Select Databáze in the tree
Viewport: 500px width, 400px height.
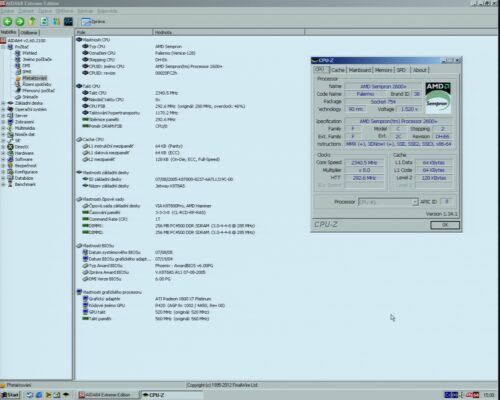coord(24,178)
